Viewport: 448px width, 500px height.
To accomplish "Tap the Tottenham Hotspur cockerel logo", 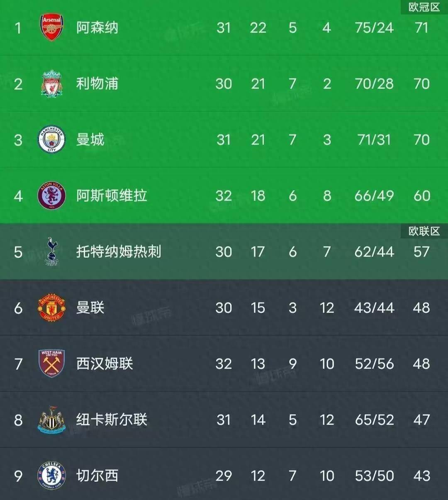I will pos(51,251).
